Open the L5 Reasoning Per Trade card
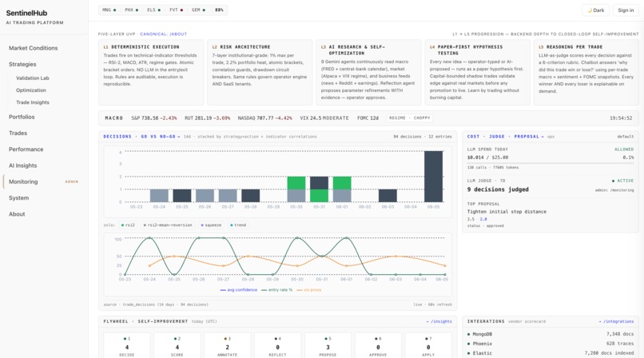Image resolution: width=644 pixels, height=358 pixels. tap(586, 72)
